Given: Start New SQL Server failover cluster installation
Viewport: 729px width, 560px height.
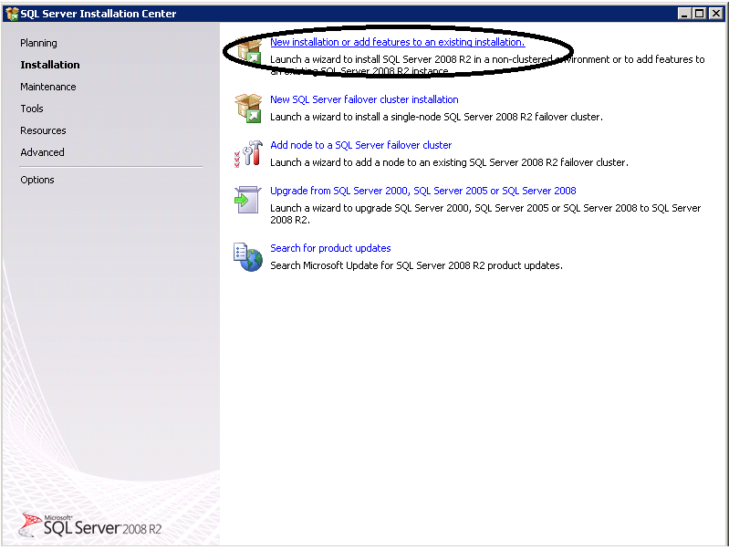Looking at the screenshot, I should click(364, 99).
